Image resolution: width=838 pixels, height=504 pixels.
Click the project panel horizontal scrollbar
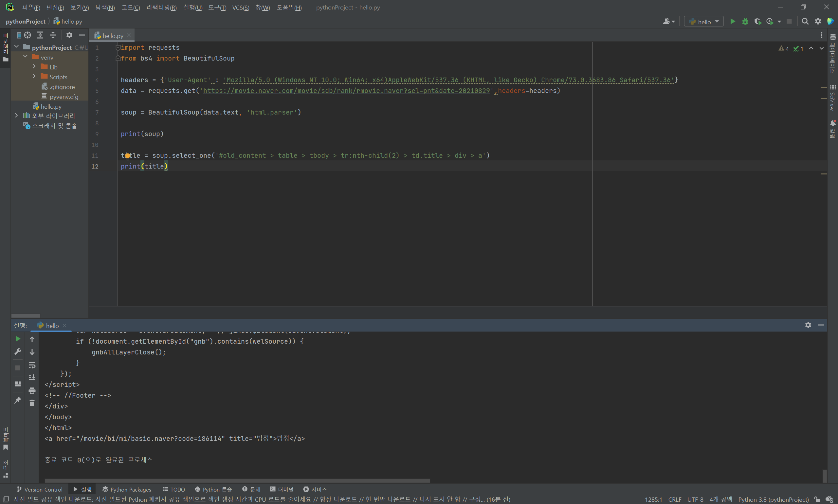pyautogui.click(x=26, y=315)
